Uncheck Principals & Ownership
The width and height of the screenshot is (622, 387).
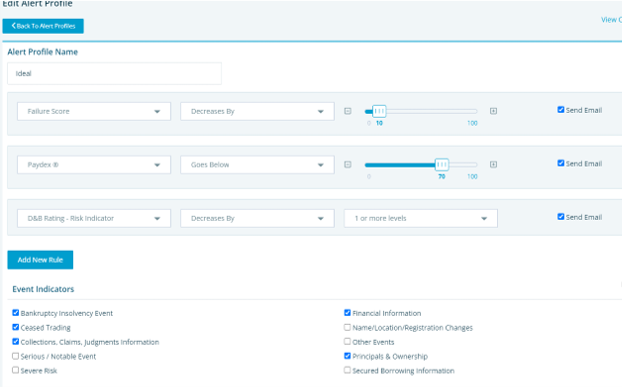[347, 356]
